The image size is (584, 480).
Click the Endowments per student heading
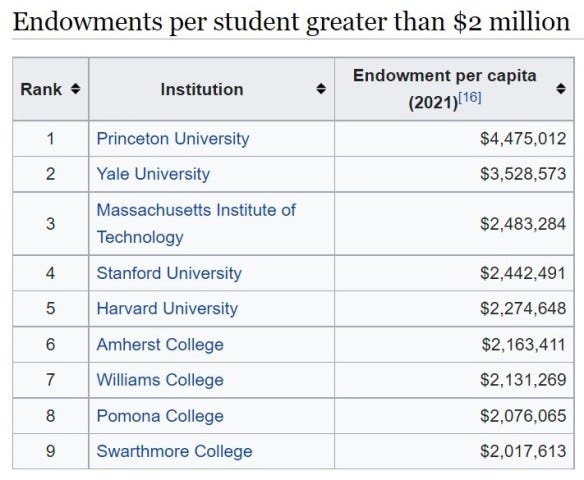291,21
